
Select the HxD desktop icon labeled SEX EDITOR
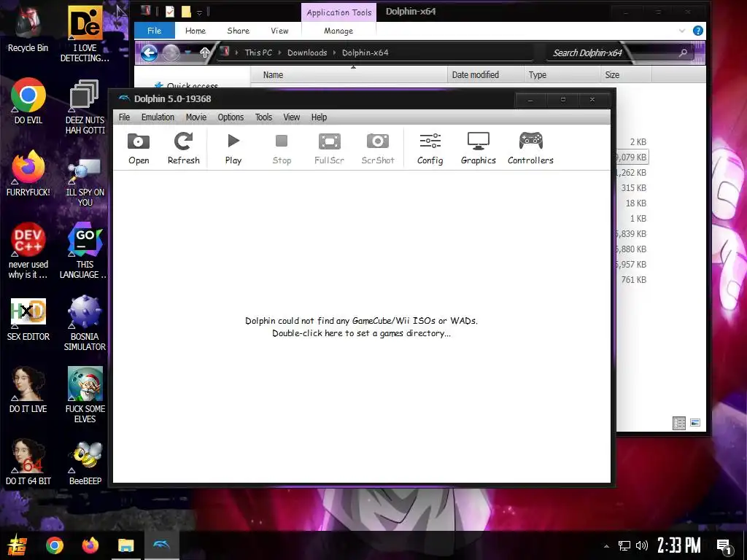click(28, 318)
